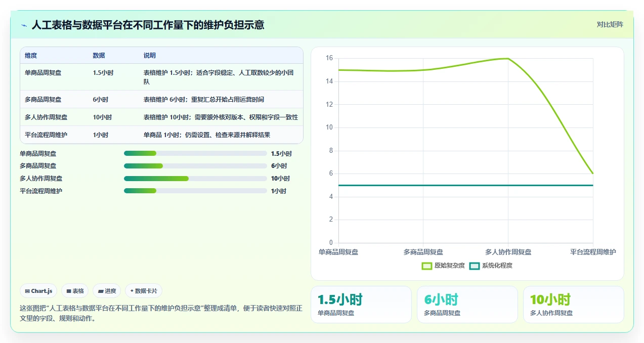Click 平台流程周维护 label in progress list

[x=41, y=191]
